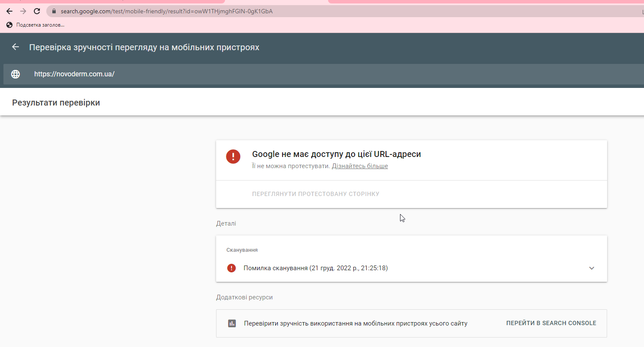Click Перевірити зручність використання на мобільних text
This screenshot has height=347, width=644.
tap(355, 323)
